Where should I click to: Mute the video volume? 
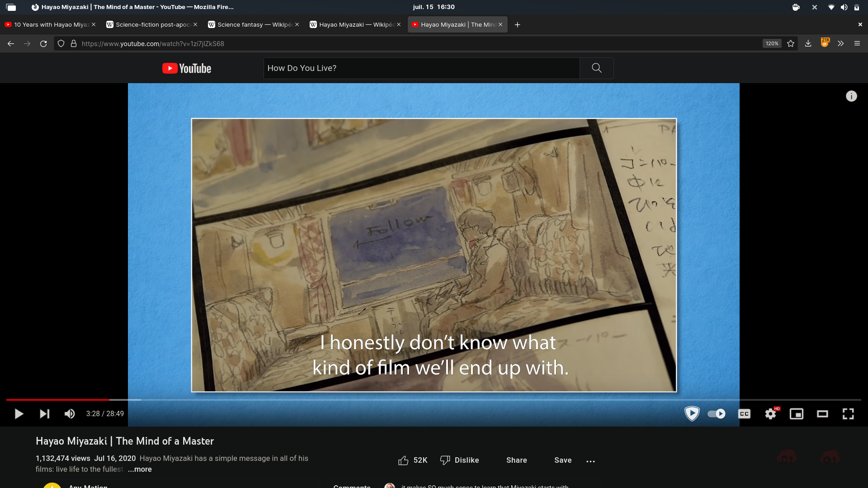(x=70, y=414)
